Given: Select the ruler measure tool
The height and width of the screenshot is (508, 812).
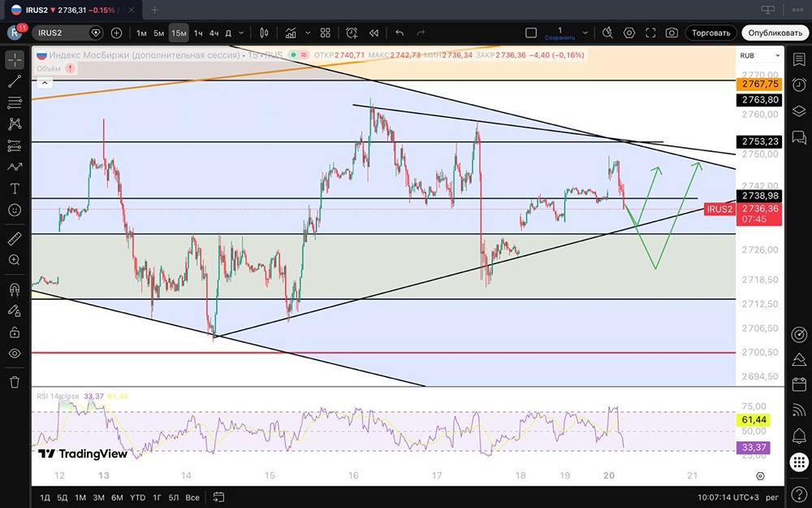Looking at the screenshot, I should pyautogui.click(x=15, y=238).
